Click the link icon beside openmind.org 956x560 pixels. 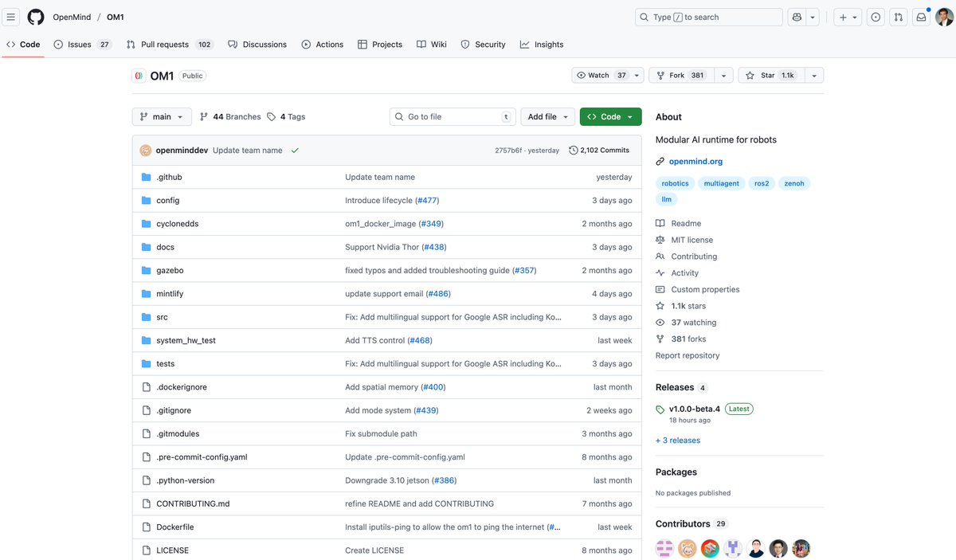[x=660, y=162]
